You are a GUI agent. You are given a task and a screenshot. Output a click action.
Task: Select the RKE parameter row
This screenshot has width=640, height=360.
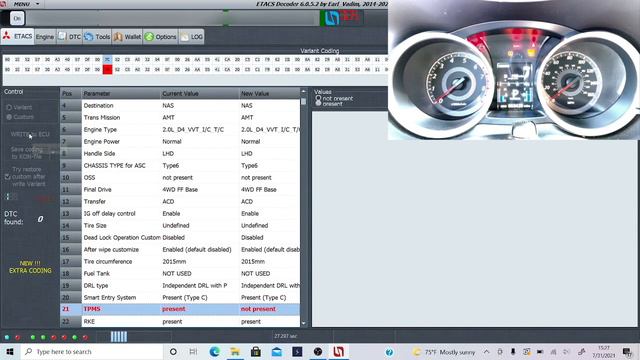[180, 322]
